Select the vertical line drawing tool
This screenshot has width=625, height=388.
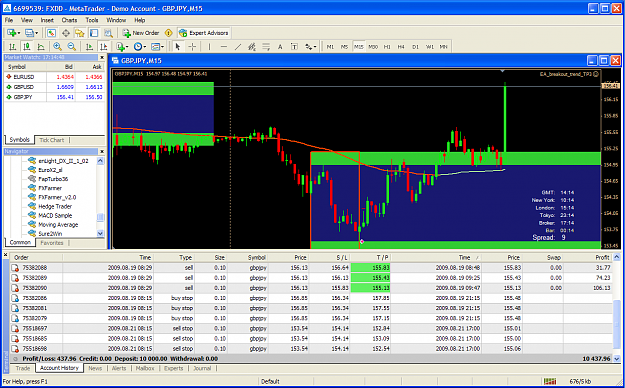(x=209, y=47)
